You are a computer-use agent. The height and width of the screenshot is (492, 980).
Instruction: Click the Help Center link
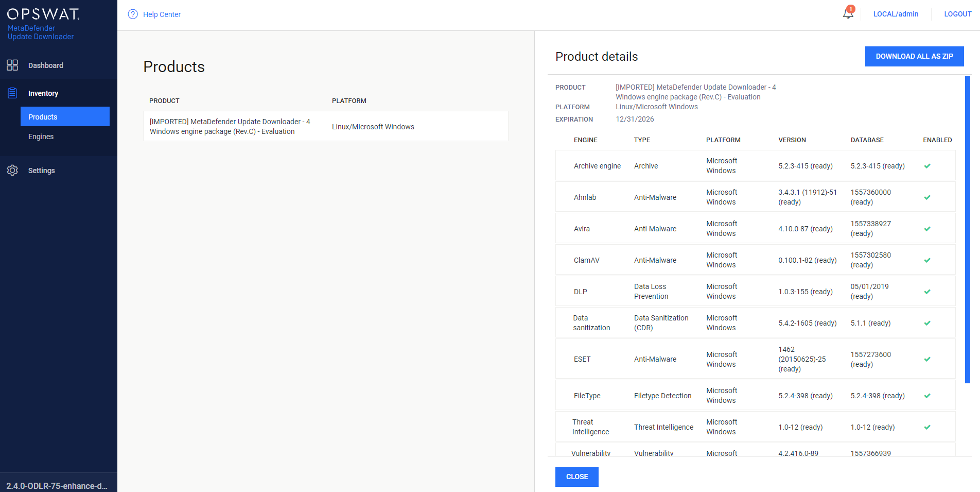click(162, 14)
